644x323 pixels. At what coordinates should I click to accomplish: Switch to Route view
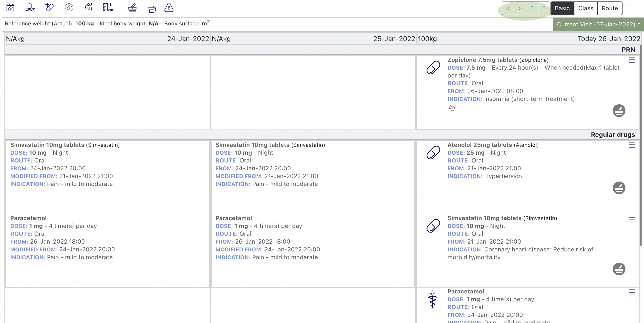click(610, 8)
